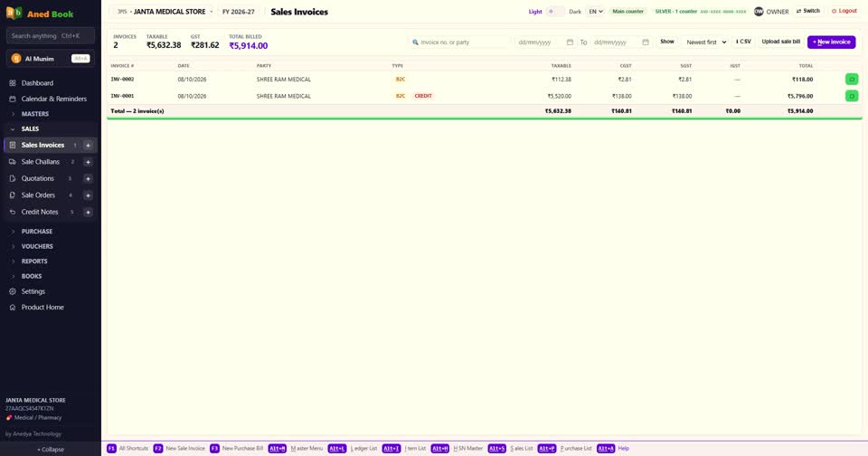
Task: Add new Quotation with plus icon
Action: click(x=88, y=178)
